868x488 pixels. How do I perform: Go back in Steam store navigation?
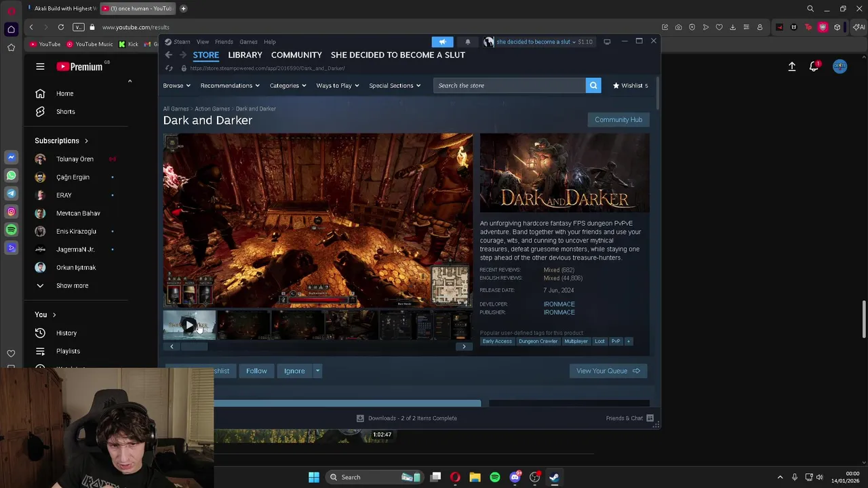[169, 55]
